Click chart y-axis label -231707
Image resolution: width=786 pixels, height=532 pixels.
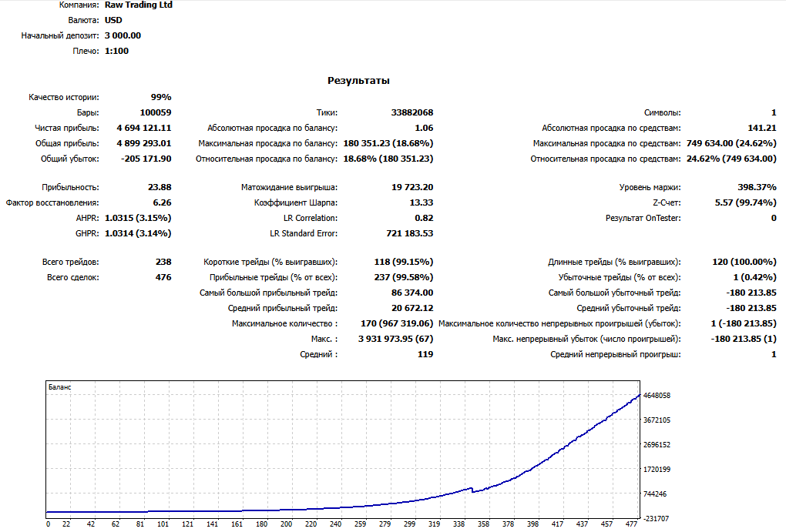657,519
